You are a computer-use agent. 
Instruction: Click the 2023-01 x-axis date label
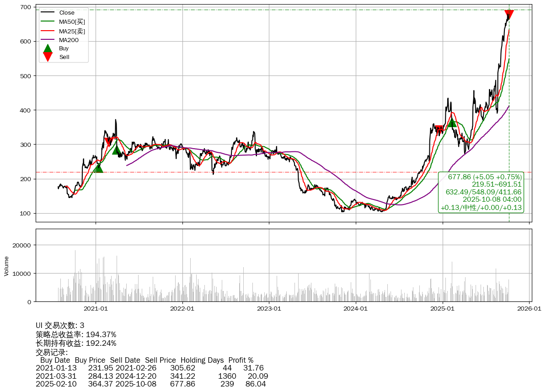pos(269,309)
